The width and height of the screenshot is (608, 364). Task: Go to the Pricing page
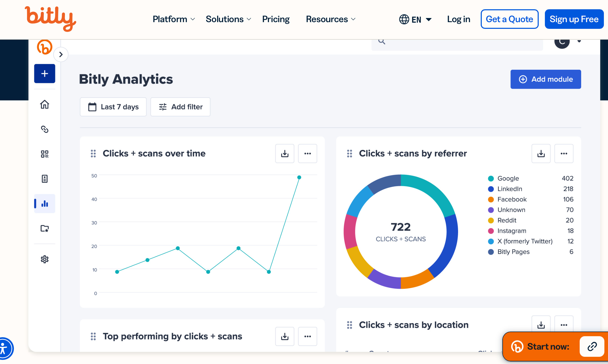click(276, 19)
